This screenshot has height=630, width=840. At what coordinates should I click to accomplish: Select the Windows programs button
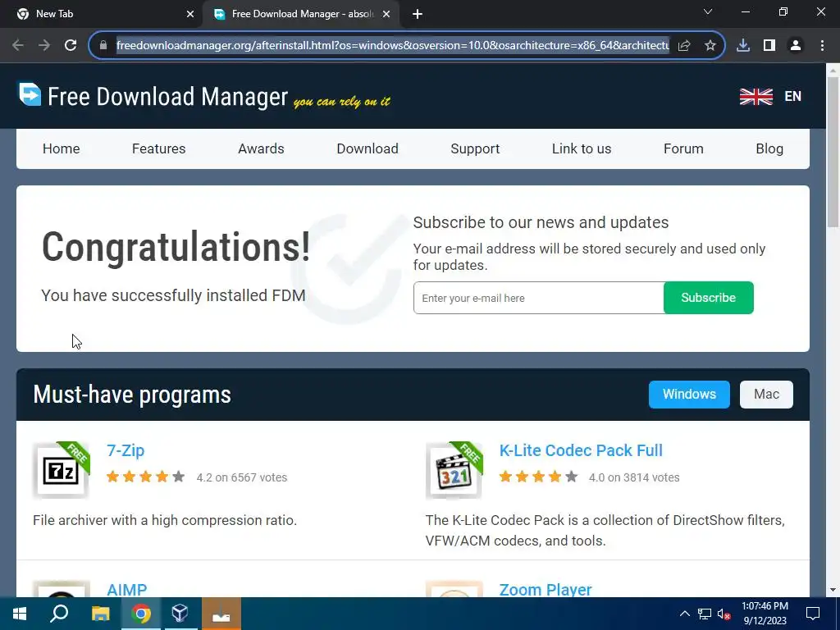tap(689, 395)
